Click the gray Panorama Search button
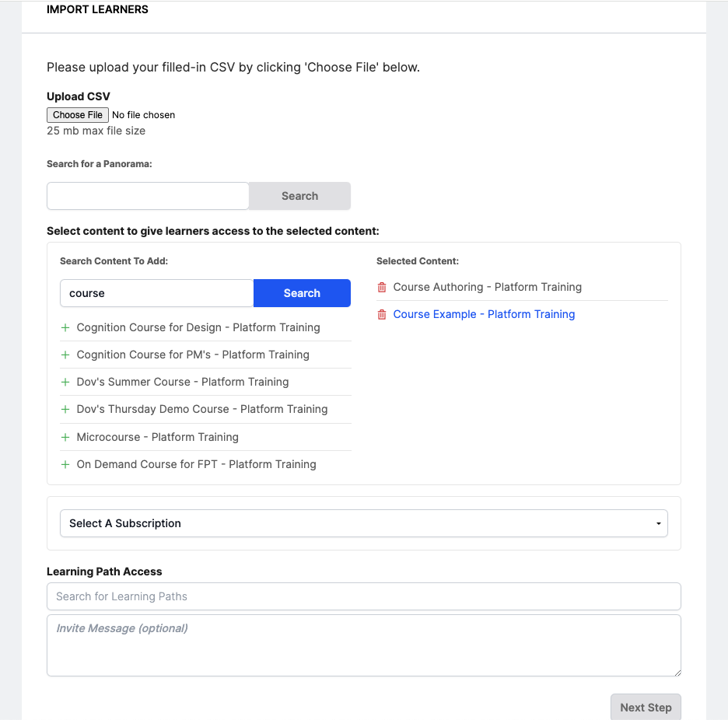This screenshot has width=728, height=720. click(x=299, y=196)
